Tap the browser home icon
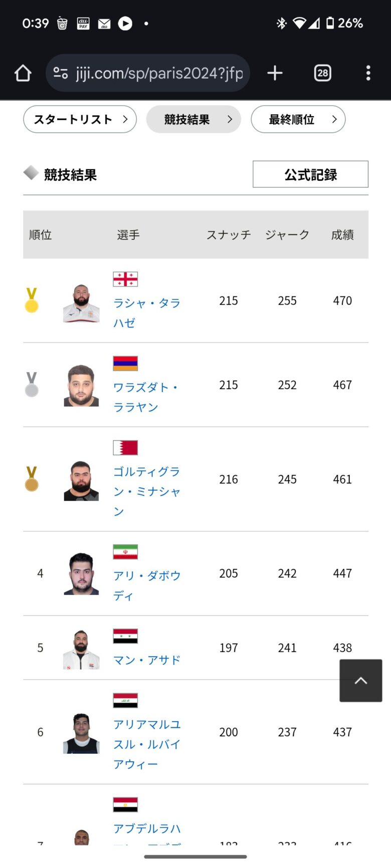391x868 pixels. point(23,74)
